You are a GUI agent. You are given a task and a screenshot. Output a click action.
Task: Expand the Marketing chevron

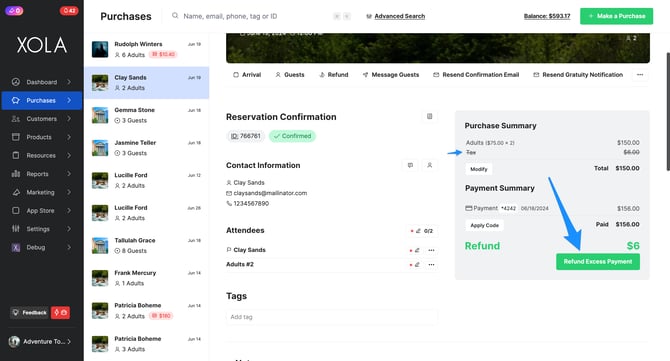[69, 192]
